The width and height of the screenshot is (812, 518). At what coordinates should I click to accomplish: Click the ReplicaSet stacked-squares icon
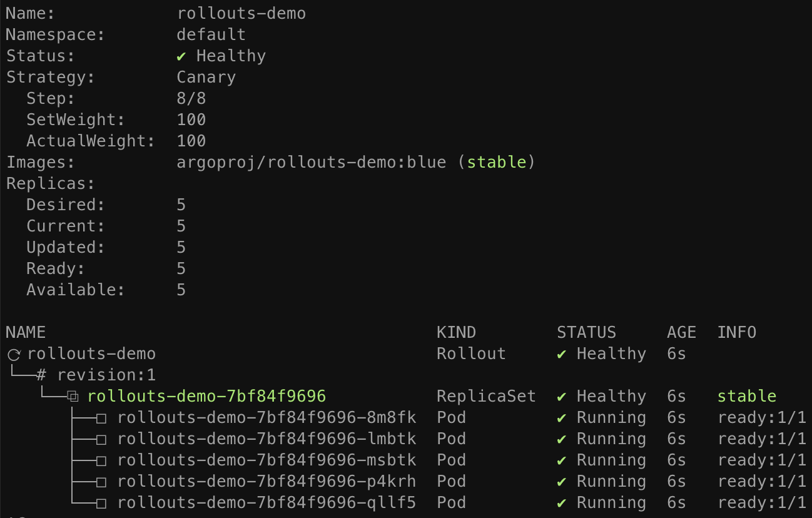[73, 397]
